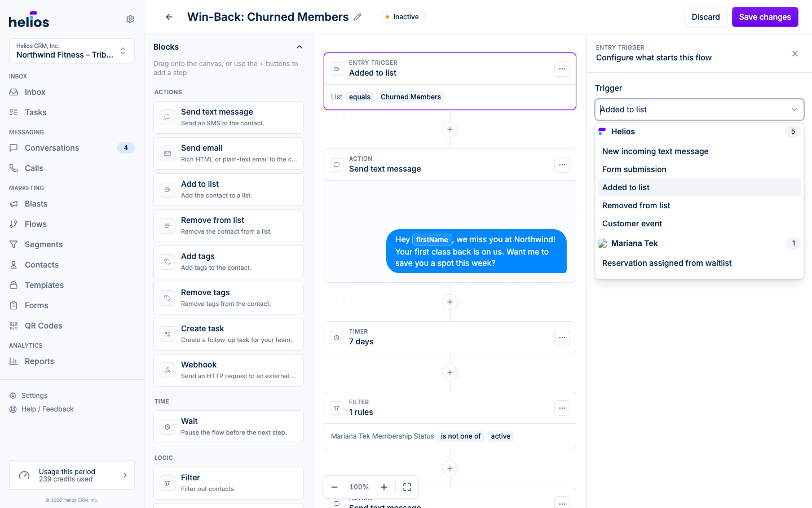The width and height of the screenshot is (812, 508).
Task: Zoom out with the minus icon
Action: point(334,487)
